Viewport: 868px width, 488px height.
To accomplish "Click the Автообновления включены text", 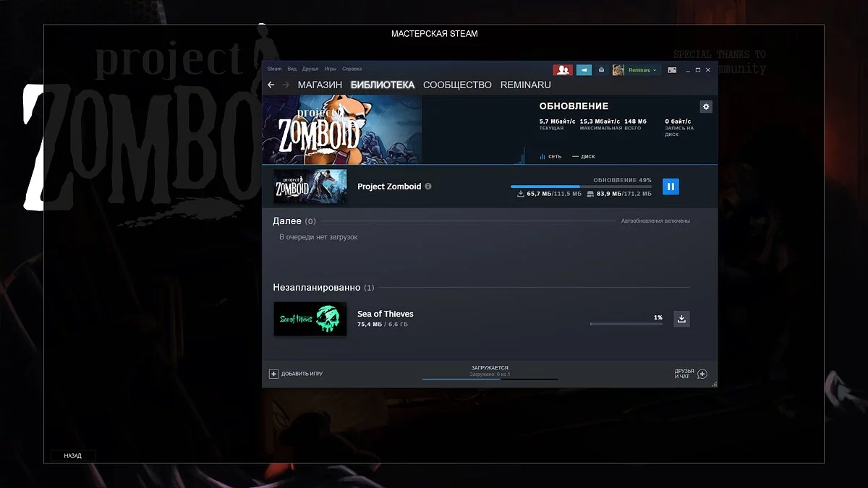I will coord(655,221).
